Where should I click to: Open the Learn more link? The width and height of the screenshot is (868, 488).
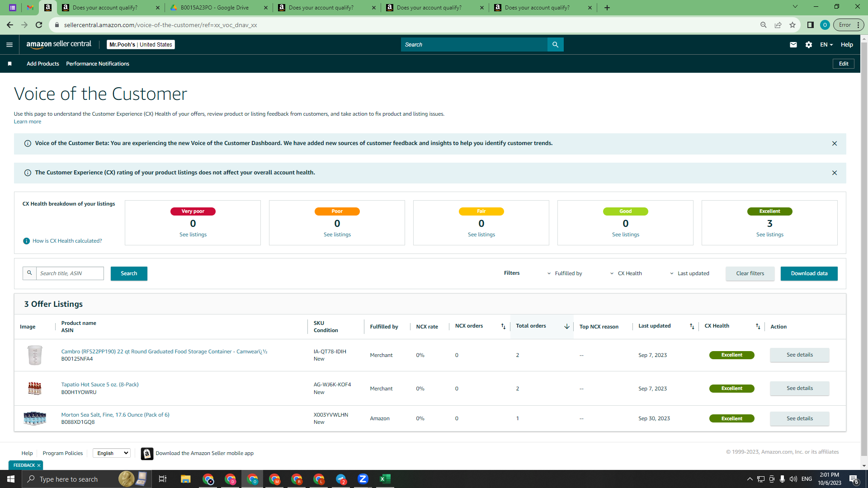[x=28, y=122]
